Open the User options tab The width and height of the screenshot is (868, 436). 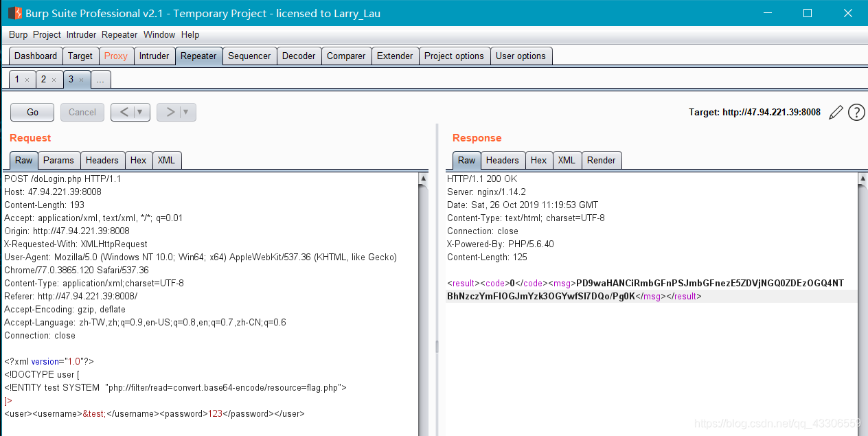tap(521, 56)
